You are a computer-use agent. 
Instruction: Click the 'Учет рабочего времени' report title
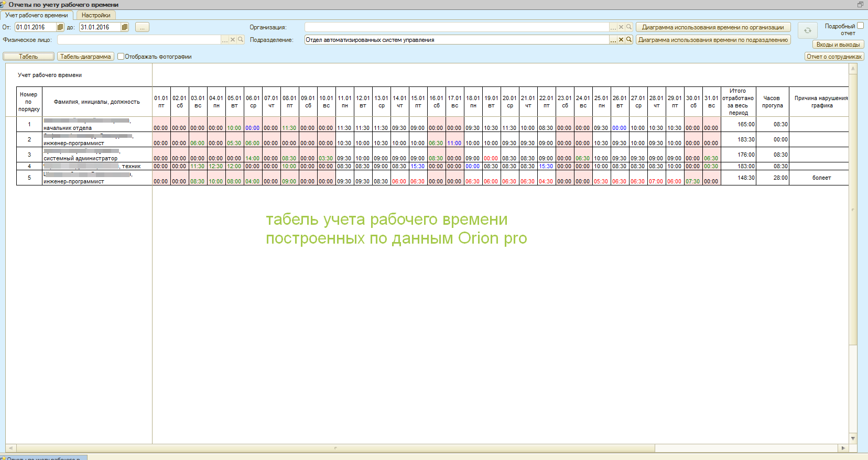[x=50, y=75]
